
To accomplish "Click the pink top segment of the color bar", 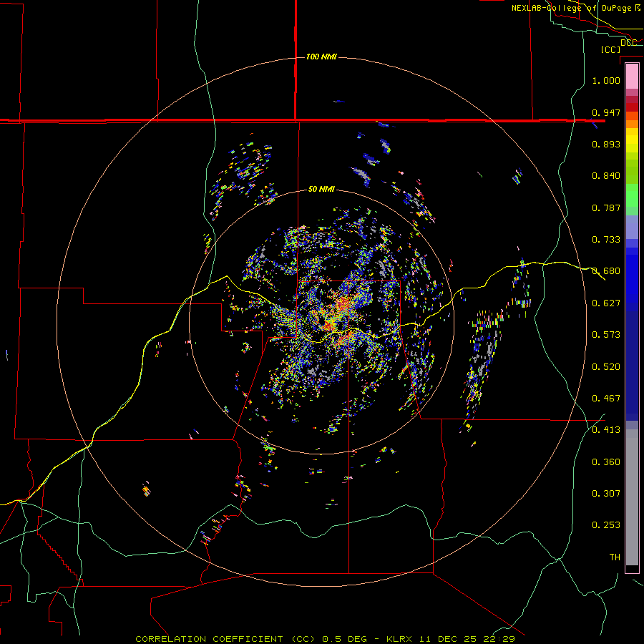I will coord(632,76).
